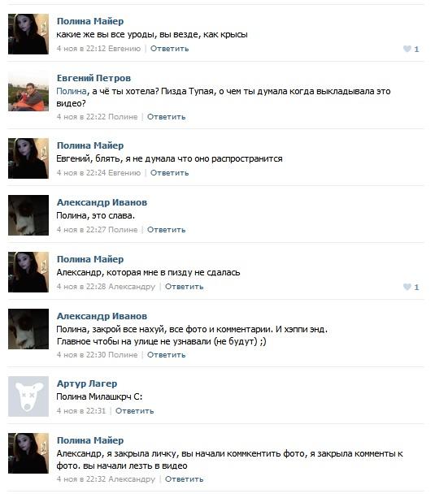Reply to Артур Лагер's comment

click(134, 410)
